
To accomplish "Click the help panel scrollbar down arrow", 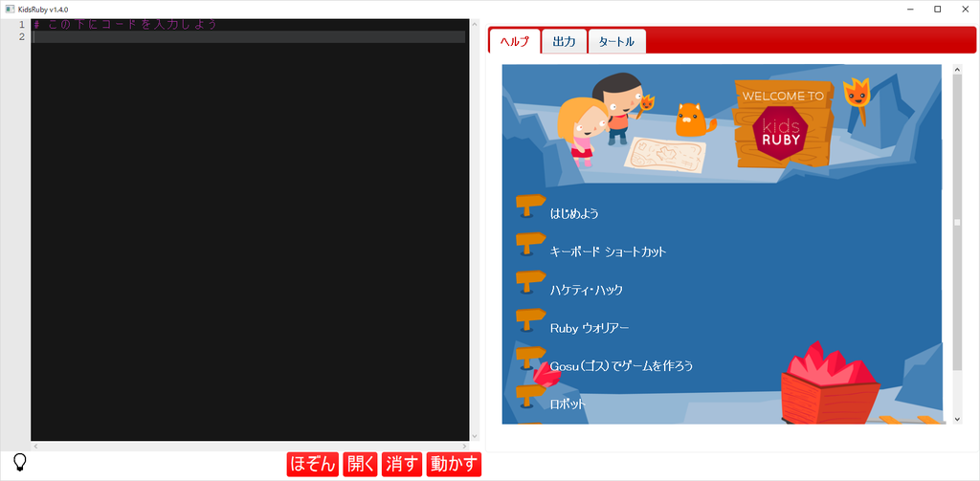I will (957, 419).
